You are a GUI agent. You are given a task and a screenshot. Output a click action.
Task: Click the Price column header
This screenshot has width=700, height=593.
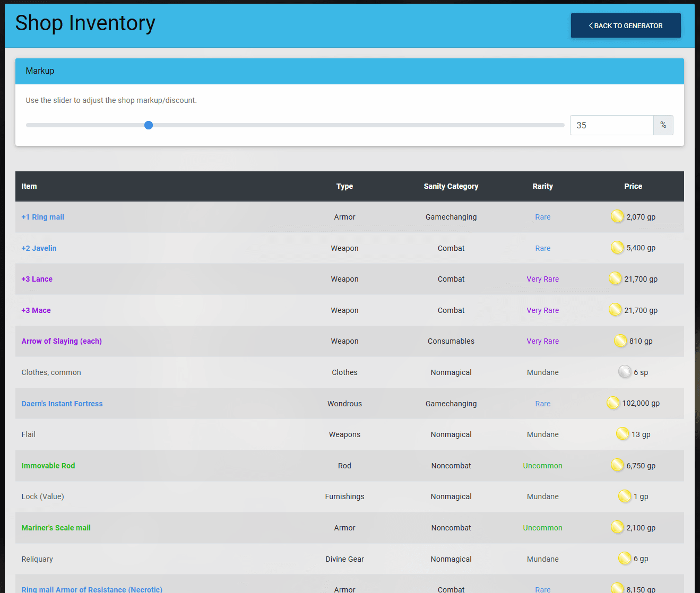point(633,186)
